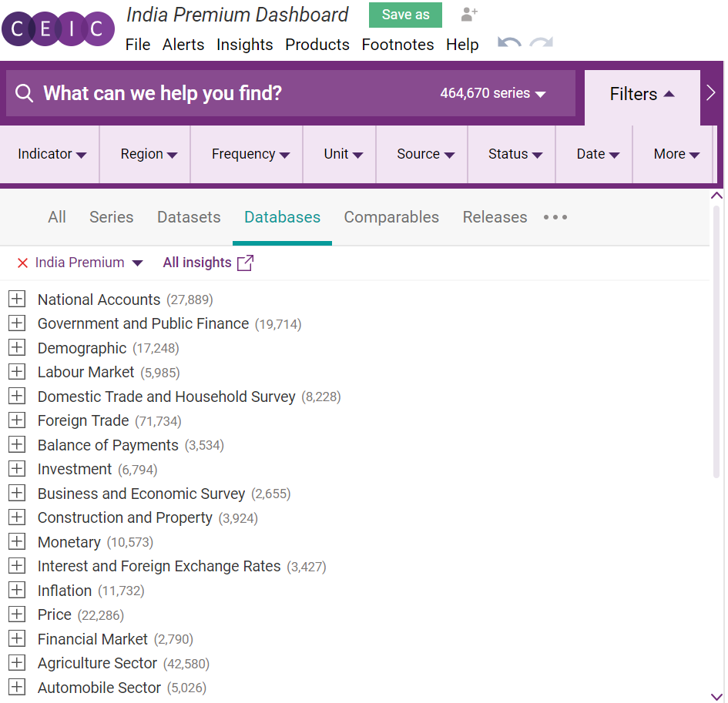Expand the National Accounts node
The height and width of the screenshot is (703, 728).
click(17, 300)
